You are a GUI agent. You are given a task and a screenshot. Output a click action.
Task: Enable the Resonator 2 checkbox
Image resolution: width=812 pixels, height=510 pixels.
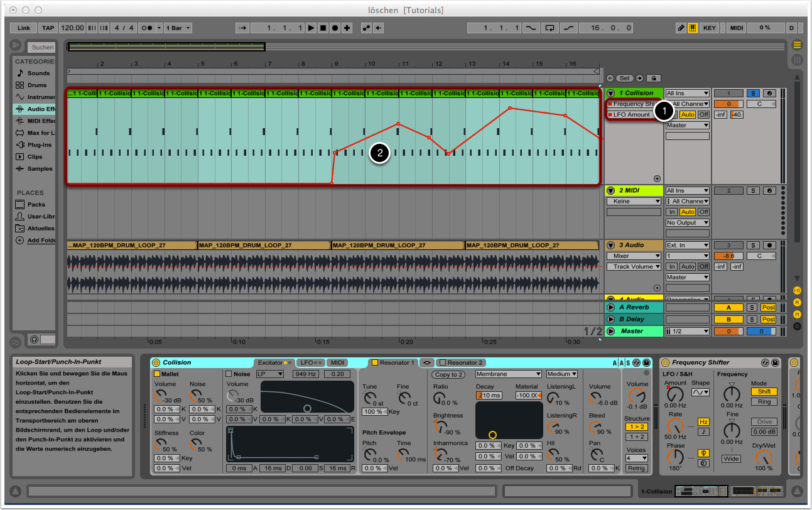point(443,363)
